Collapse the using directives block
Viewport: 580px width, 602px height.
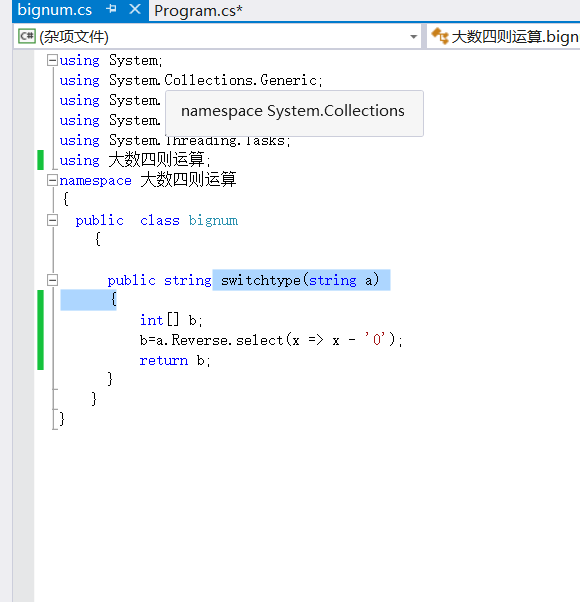point(52,60)
